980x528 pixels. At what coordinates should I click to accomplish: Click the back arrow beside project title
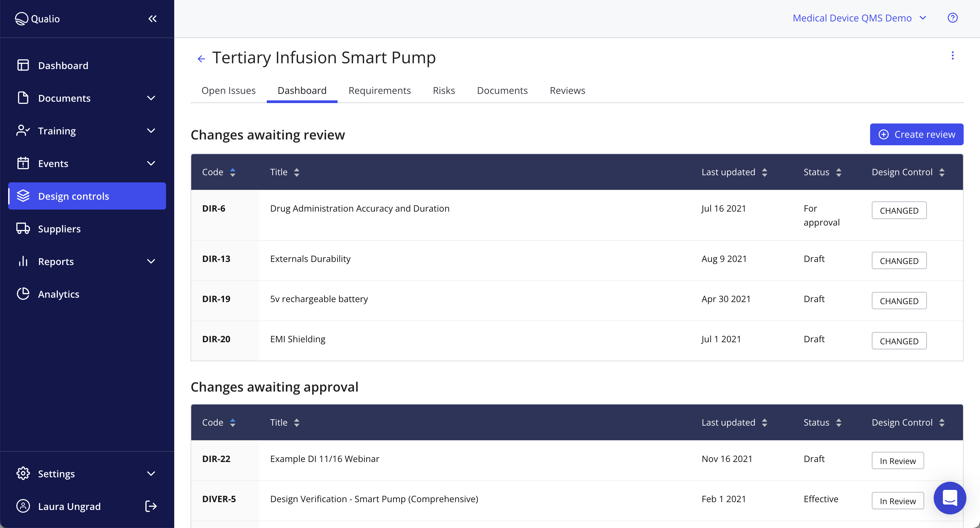201,59
